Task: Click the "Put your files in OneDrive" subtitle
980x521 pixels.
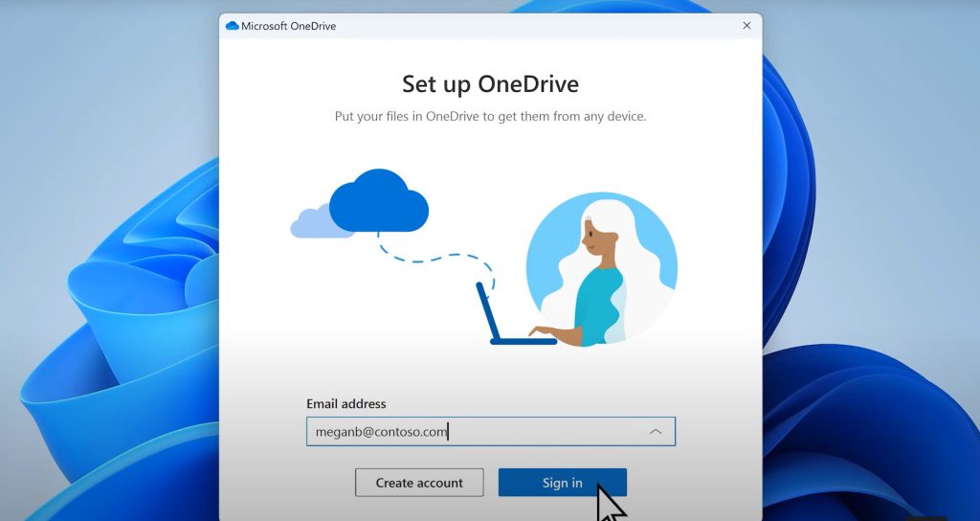Action: 490,117
